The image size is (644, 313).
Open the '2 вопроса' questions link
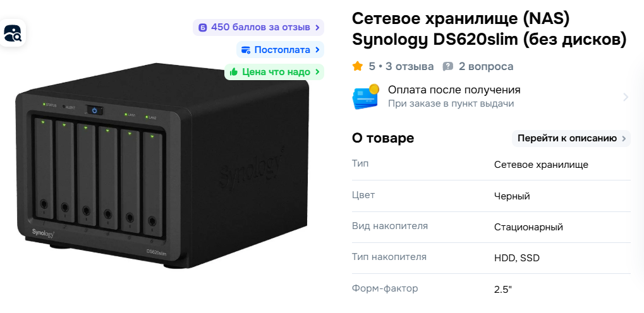pyautogui.click(x=486, y=66)
